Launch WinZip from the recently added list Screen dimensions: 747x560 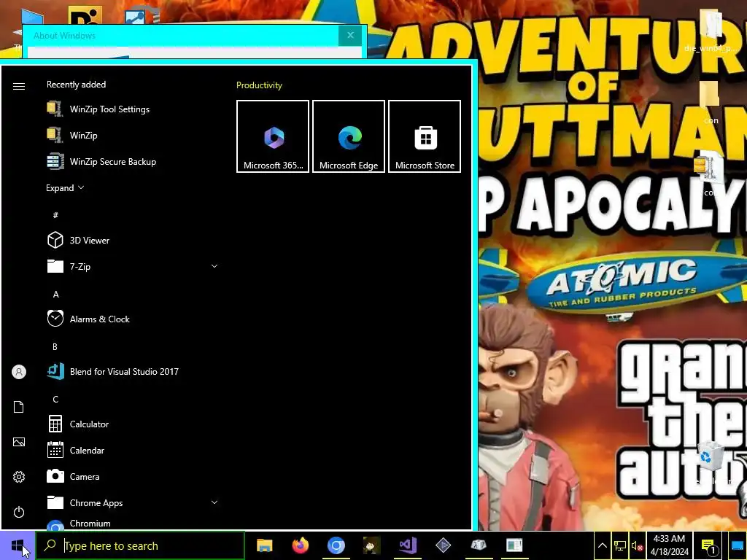coord(133,135)
